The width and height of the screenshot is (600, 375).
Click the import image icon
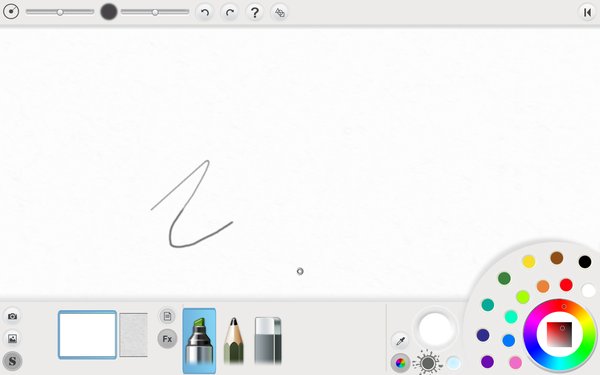pos(12,338)
